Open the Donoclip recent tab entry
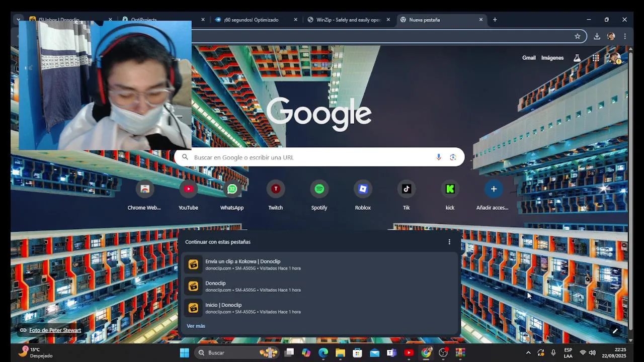Screen dimensions: 644x362 pos(320,286)
